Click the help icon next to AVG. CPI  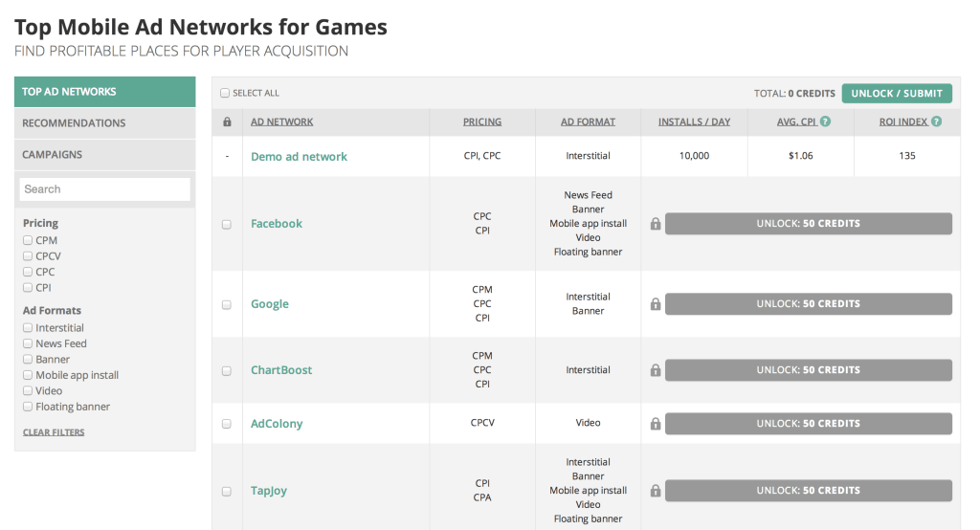[825, 122]
